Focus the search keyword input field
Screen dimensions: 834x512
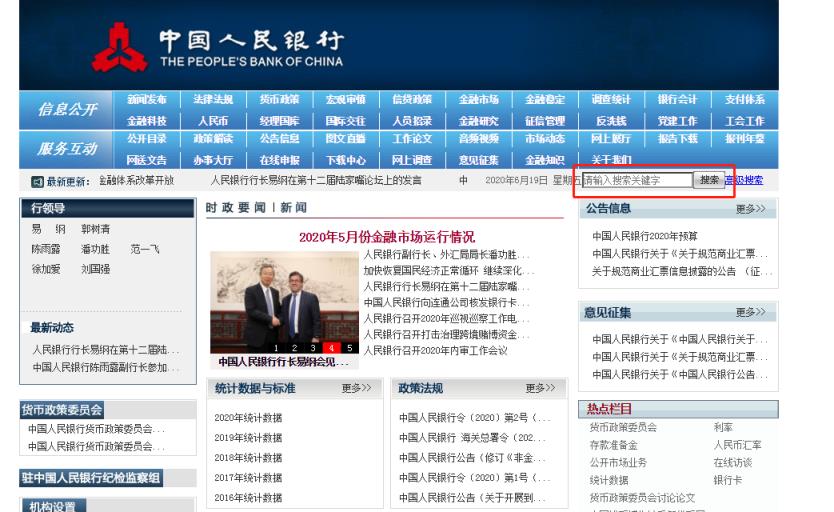[637, 180]
